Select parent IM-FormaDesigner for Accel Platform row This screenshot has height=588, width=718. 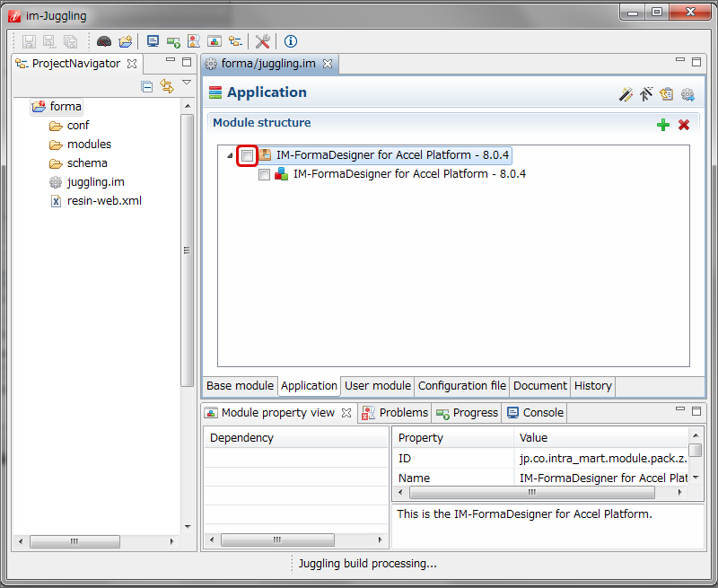(392, 155)
